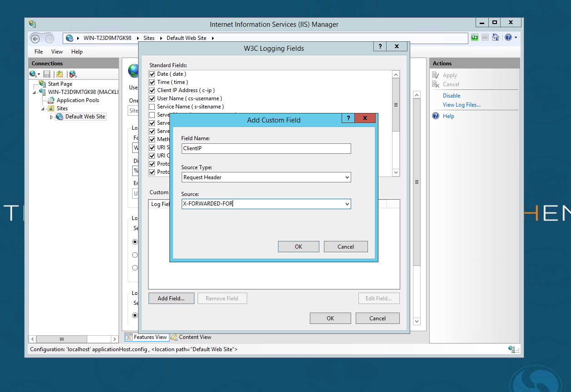571x392 pixels.
Task: Click the globe icon in the address bar
Action: pyautogui.click(x=70, y=38)
